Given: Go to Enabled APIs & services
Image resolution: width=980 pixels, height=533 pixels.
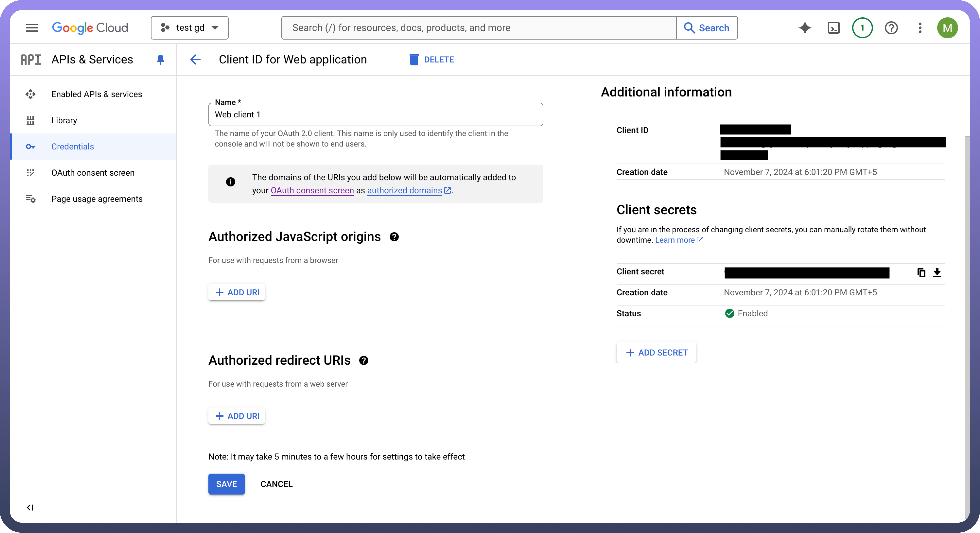Looking at the screenshot, I should point(97,94).
